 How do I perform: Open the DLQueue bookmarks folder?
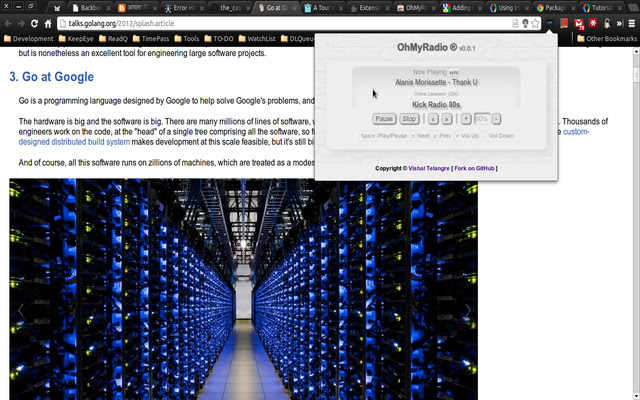pos(297,39)
